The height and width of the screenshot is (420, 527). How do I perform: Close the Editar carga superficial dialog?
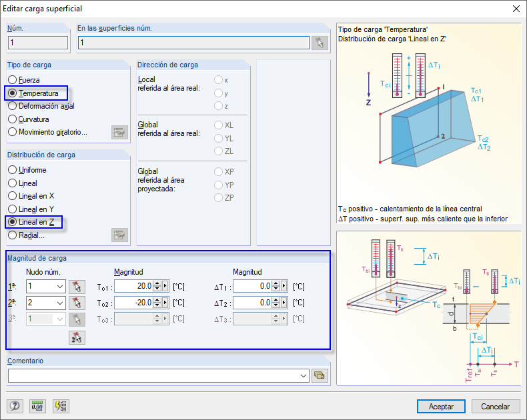pos(516,9)
